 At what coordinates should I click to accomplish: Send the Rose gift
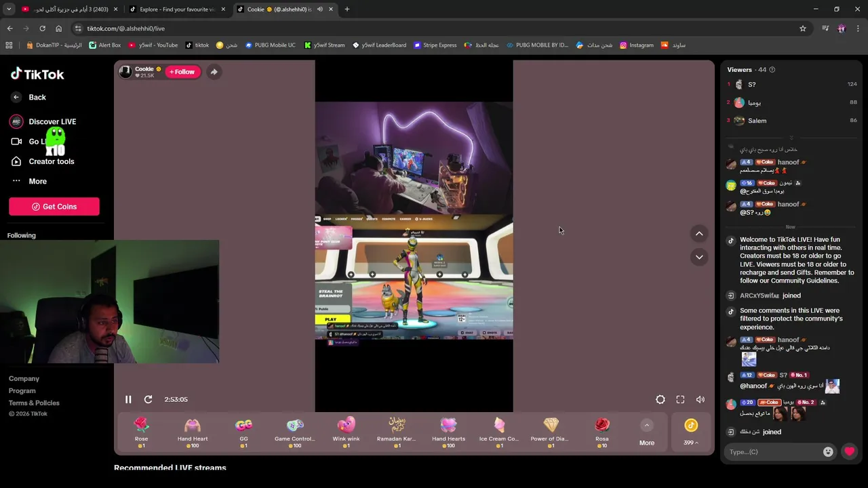pyautogui.click(x=141, y=432)
